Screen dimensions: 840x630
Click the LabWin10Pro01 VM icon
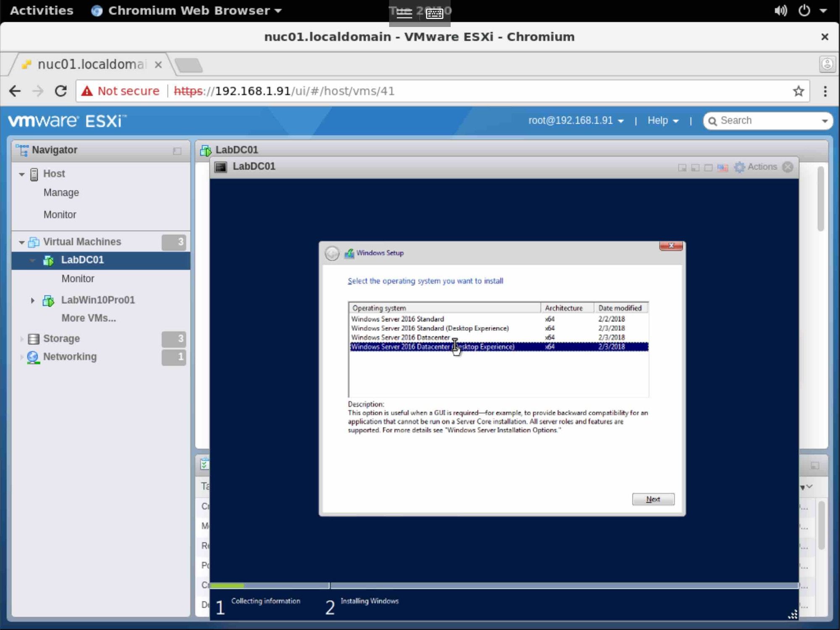point(48,301)
